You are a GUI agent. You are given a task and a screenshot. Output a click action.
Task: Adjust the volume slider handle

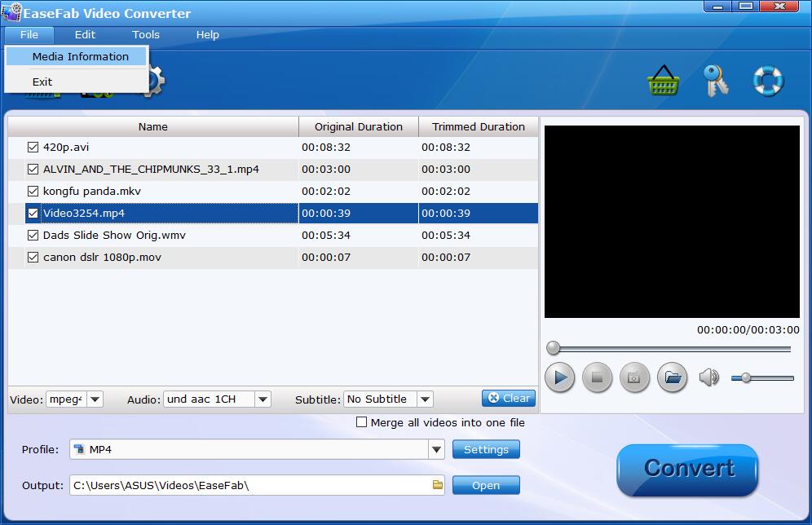[x=746, y=378]
